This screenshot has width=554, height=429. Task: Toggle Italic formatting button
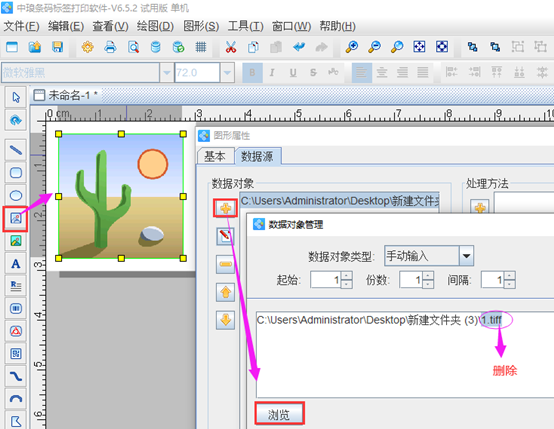272,73
